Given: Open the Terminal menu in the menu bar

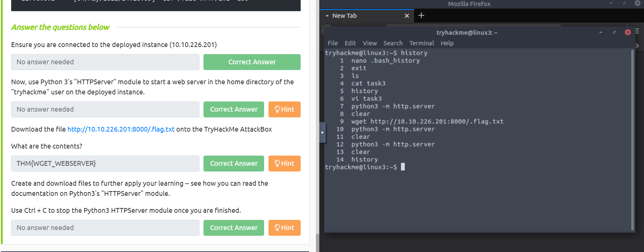Looking at the screenshot, I should click(422, 43).
